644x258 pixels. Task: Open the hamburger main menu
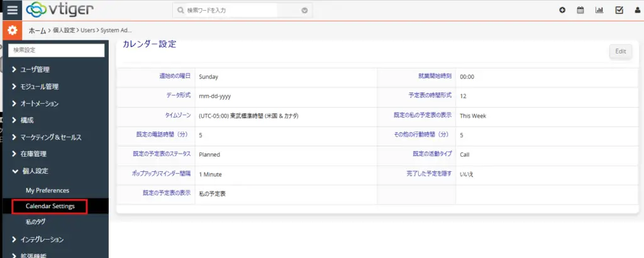click(13, 10)
